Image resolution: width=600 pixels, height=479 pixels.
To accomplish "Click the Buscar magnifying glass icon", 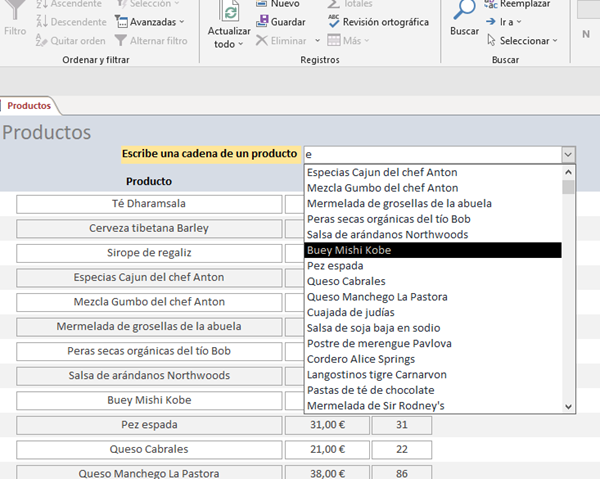I will click(465, 10).
